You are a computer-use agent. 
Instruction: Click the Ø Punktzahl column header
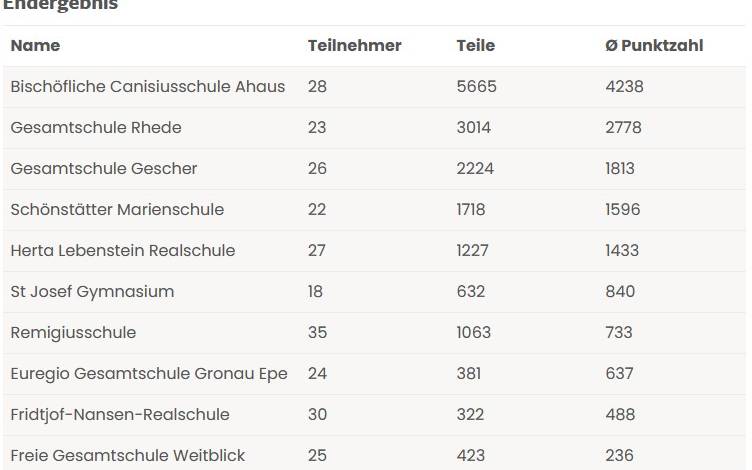pos(654,46)
